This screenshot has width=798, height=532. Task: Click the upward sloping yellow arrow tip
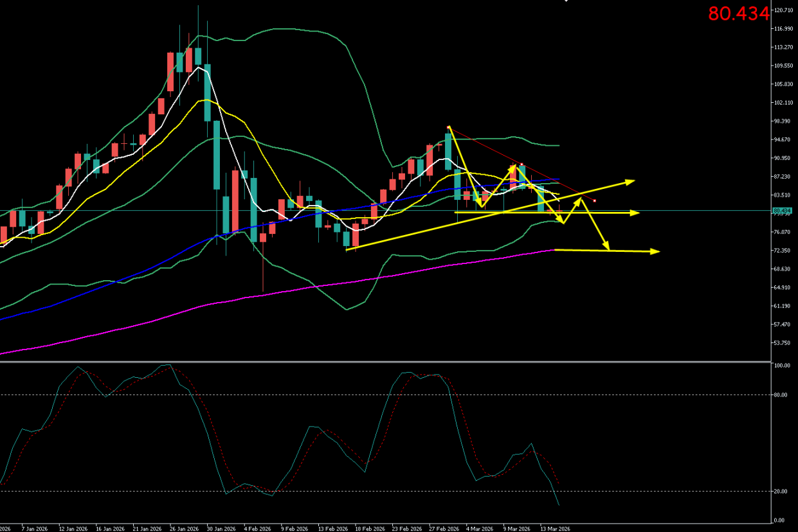pyautogui.click(x=633, y=181)
